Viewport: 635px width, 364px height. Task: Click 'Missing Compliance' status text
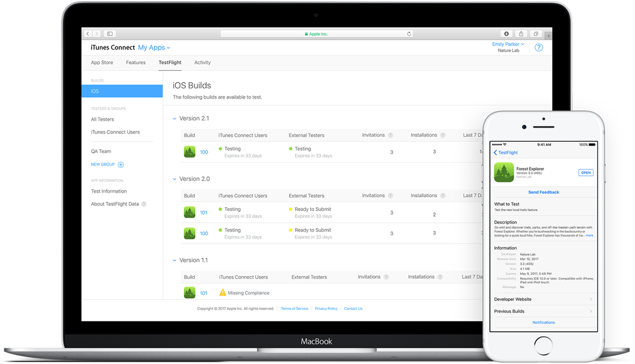[248, 293]
